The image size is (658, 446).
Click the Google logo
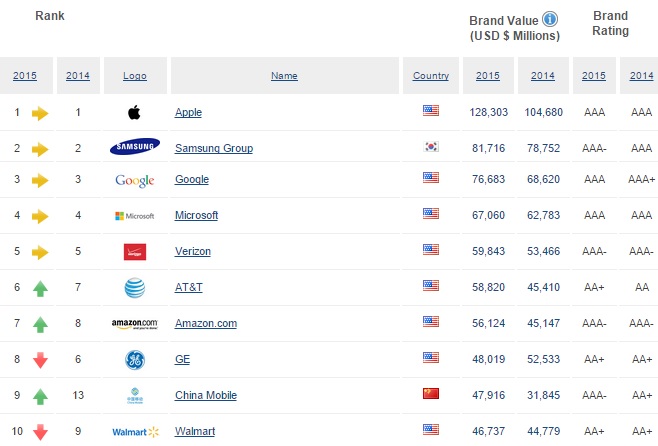point(135,180)
